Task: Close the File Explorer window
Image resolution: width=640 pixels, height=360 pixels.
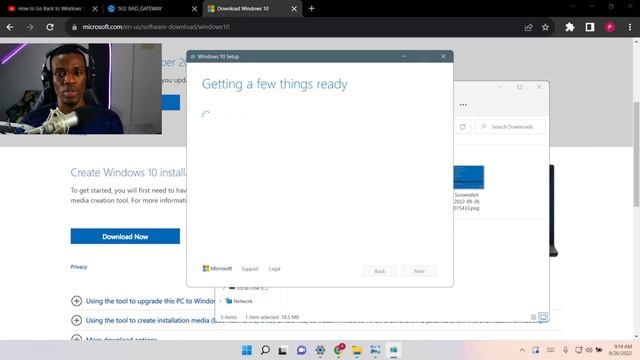Action: click(539, 87)
